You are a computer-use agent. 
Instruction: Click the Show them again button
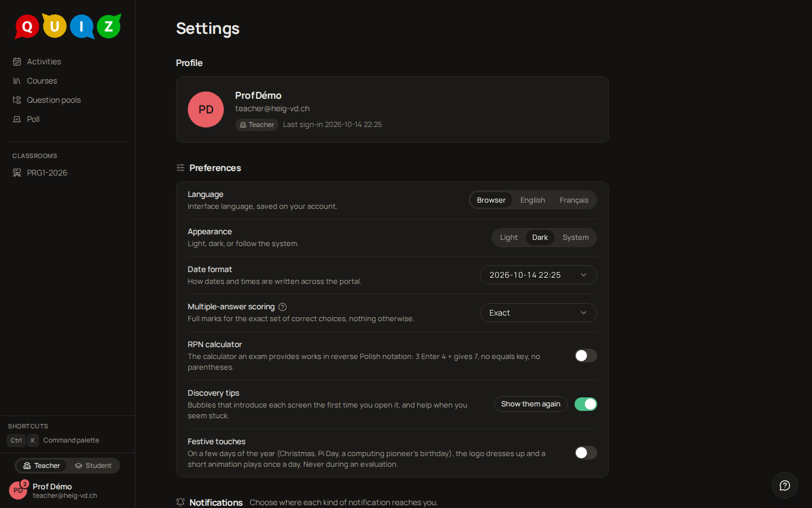pos(531,404)
